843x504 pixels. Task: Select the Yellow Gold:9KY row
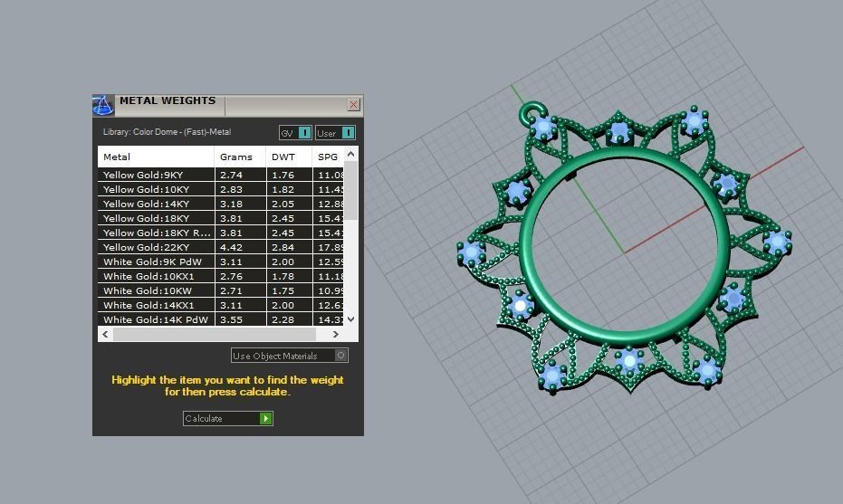(x=220, y=175)
